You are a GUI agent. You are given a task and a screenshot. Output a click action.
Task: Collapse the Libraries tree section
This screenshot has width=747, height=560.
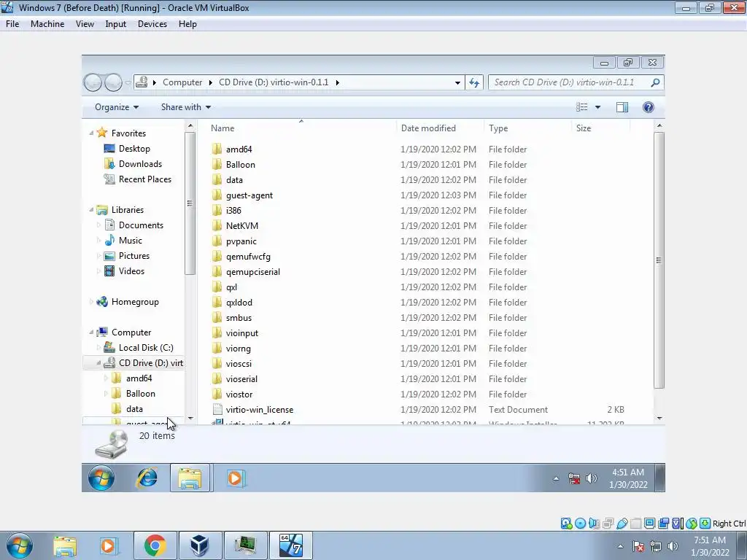click(x=91, y=209)
